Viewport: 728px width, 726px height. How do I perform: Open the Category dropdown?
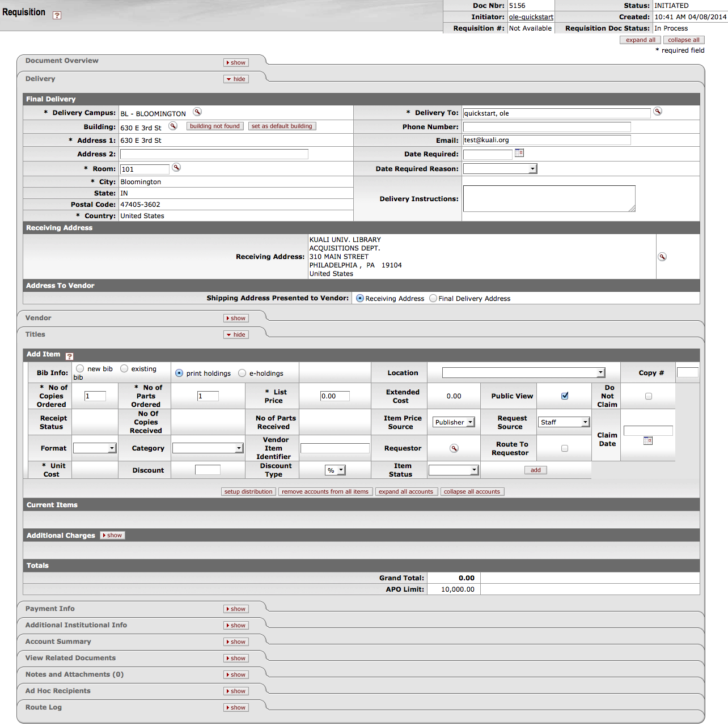[208, 448]
